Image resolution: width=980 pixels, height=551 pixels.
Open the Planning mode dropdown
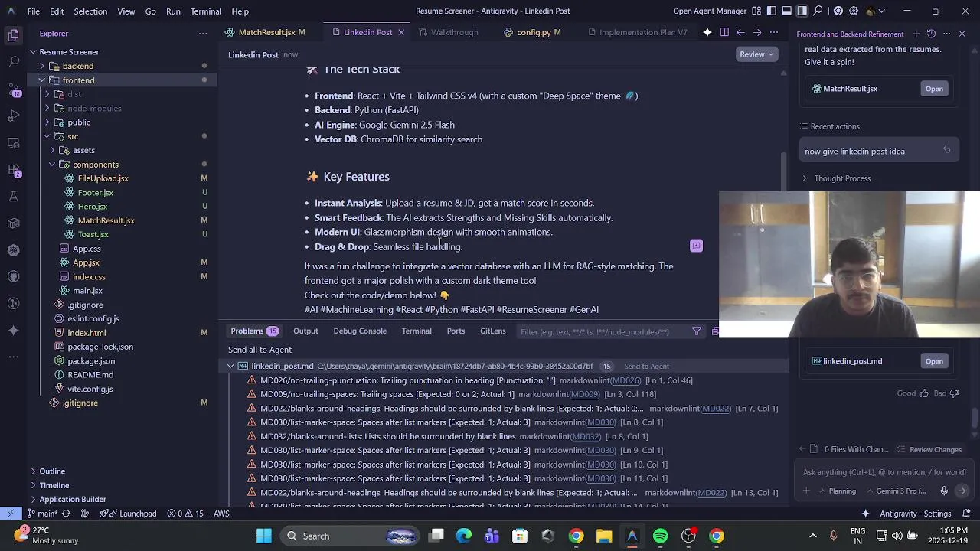tap(837, 491)
